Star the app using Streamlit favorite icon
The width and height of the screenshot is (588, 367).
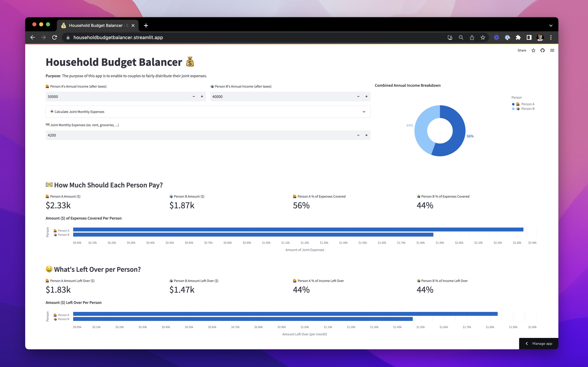click(x=533, y=51)
